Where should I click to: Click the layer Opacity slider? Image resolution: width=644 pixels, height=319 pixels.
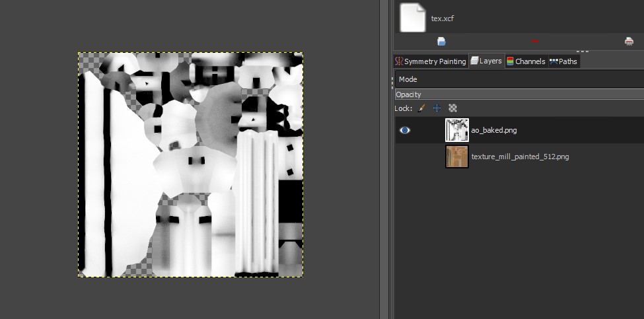point(519,94)
